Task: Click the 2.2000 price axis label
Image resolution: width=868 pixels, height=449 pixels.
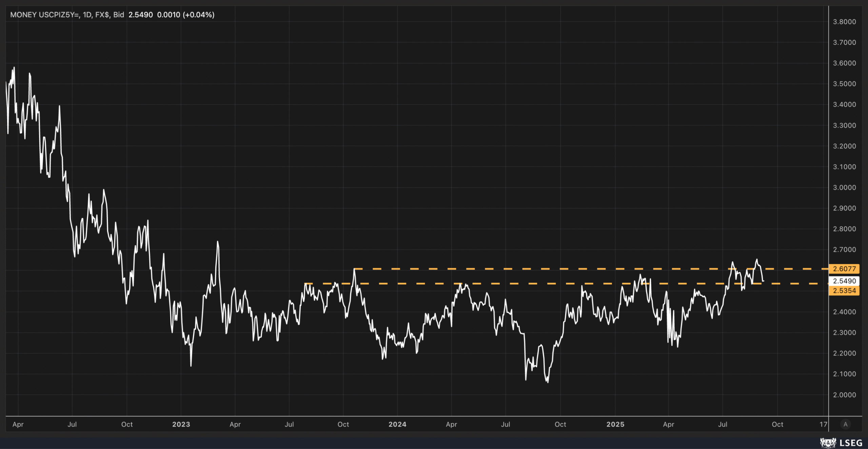Action: pyautogui.click(x=844, y=353)
